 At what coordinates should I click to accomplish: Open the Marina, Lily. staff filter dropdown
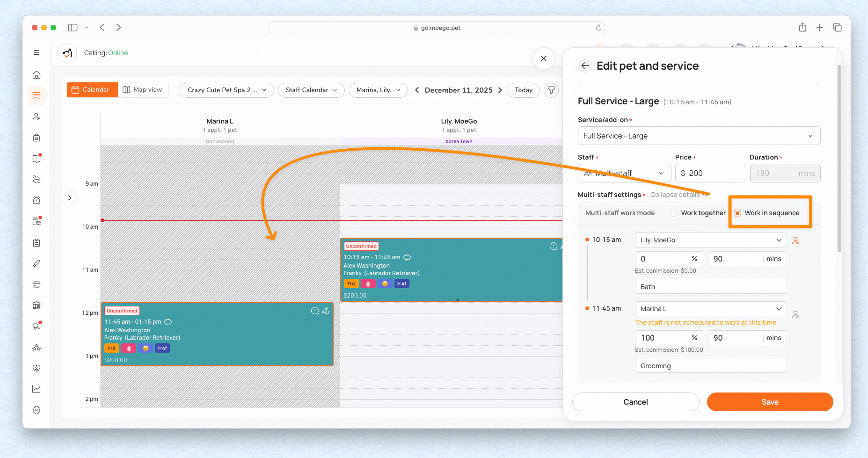click(x=378, y=90)
